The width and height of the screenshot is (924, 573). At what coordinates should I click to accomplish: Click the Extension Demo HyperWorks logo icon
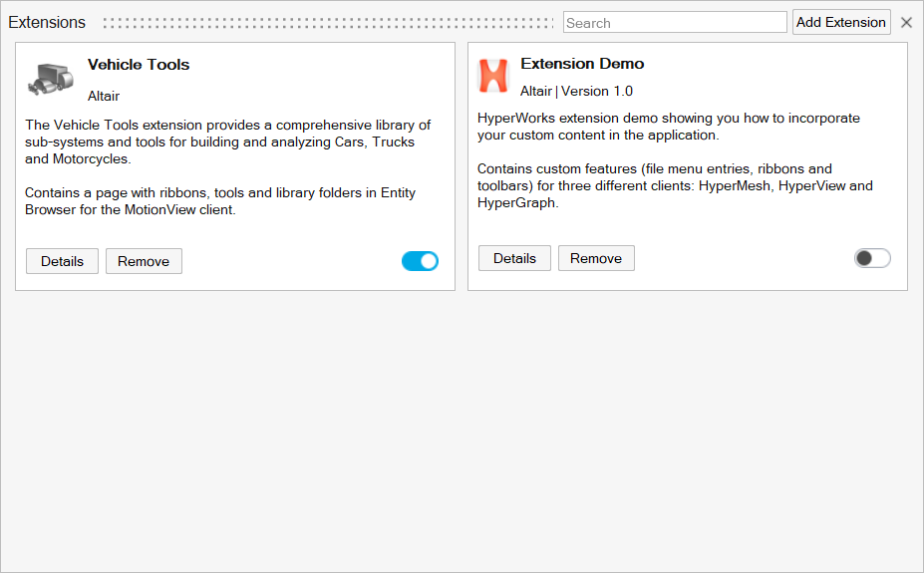coord(493,76)
